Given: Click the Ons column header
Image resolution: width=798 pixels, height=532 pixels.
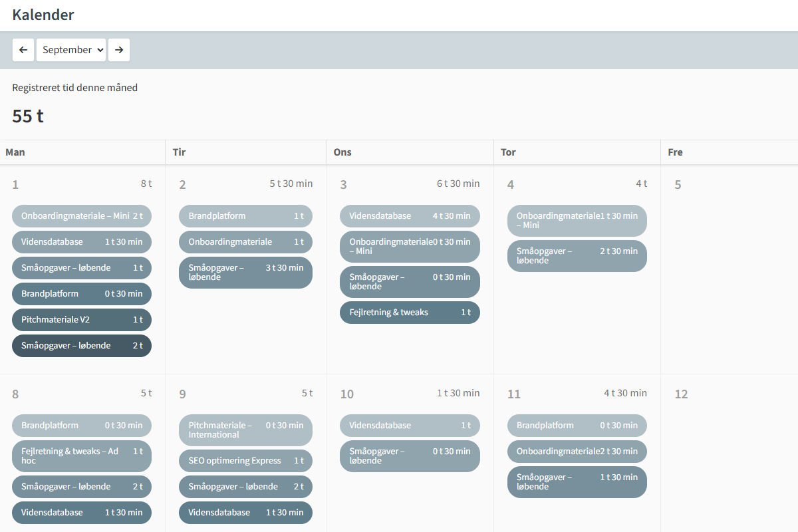Looking at the screenshot, I should click(x=342, y=152).
